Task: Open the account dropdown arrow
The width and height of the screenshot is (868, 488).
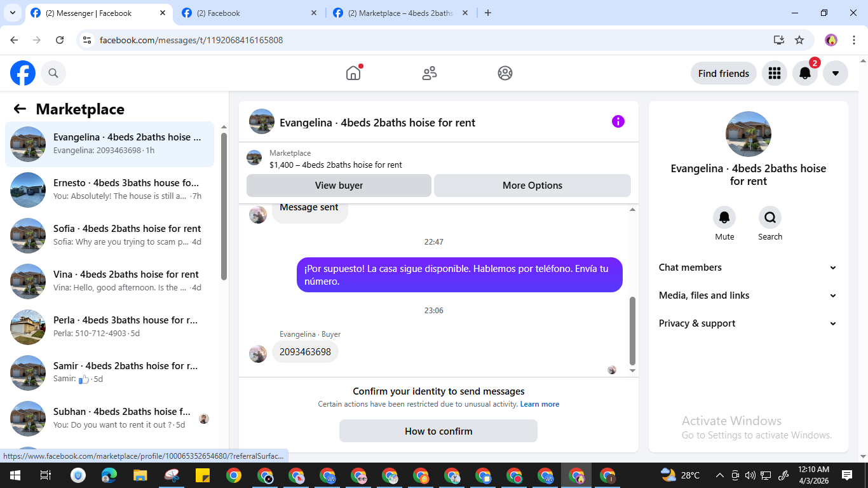Action: [836, 73]
